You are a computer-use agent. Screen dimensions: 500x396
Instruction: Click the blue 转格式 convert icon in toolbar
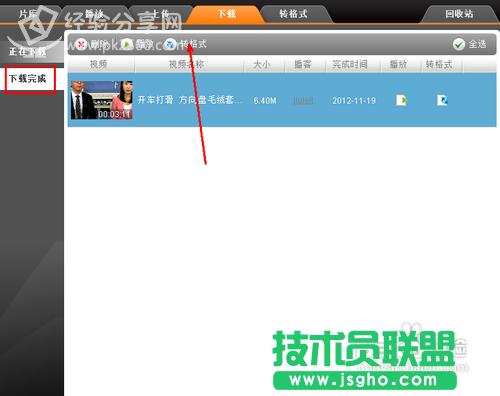point(170,44)
